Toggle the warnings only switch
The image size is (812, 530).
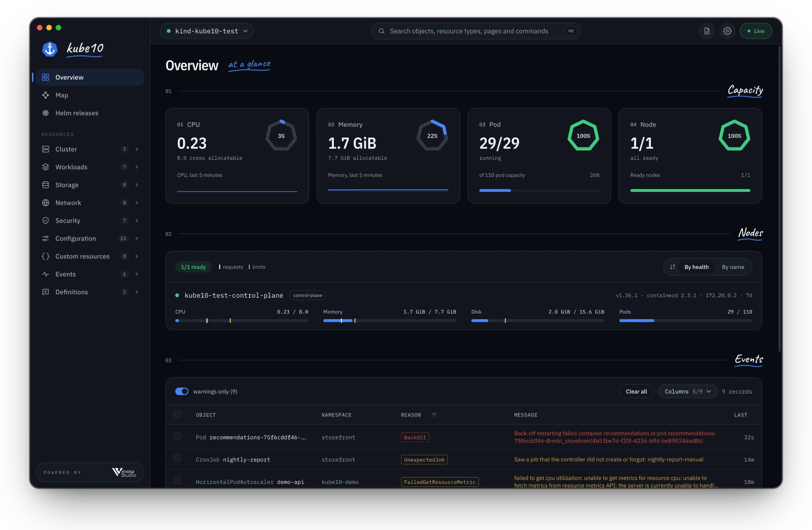[182, 391]
